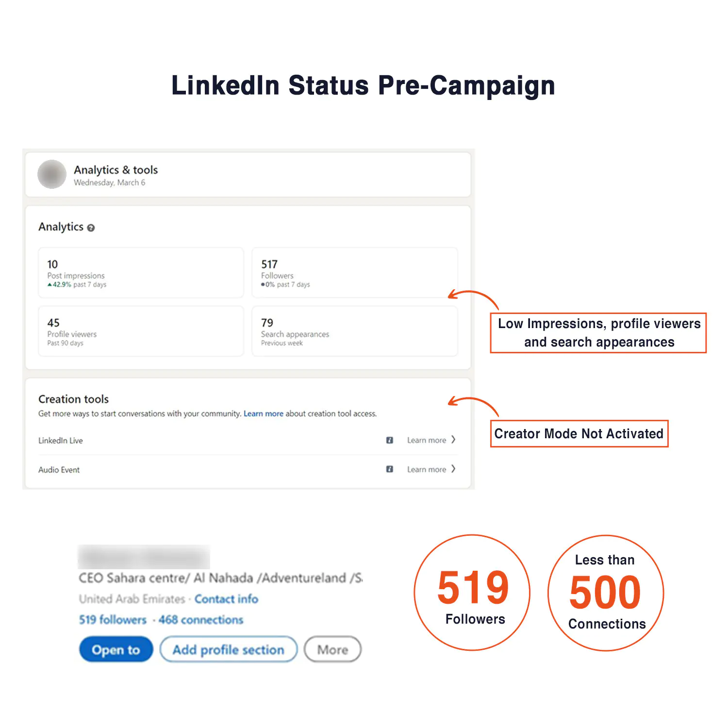Click the blue Open to button

click(116, 649)
